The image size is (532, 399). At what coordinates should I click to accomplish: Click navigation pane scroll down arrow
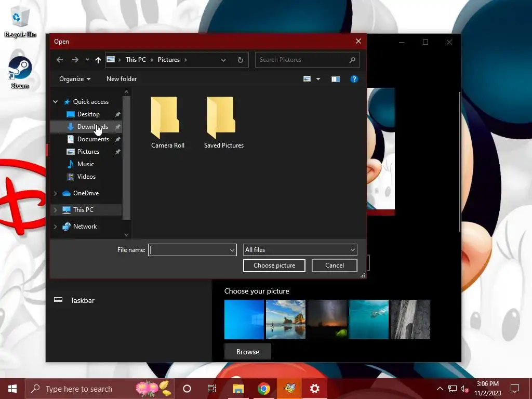click(126, 234)
